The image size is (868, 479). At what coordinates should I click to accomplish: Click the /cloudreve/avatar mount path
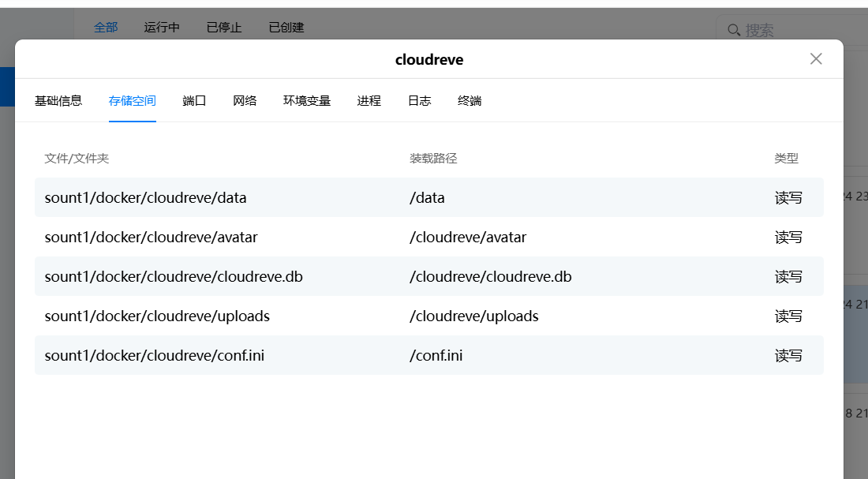click(x=468, y=238)
